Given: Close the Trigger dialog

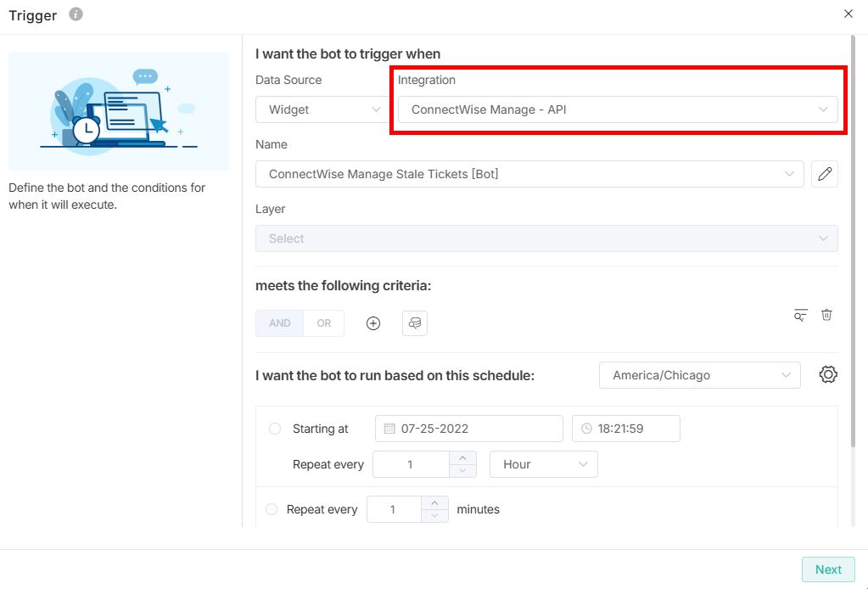Looking at the screenshot, I should (848, 14).
